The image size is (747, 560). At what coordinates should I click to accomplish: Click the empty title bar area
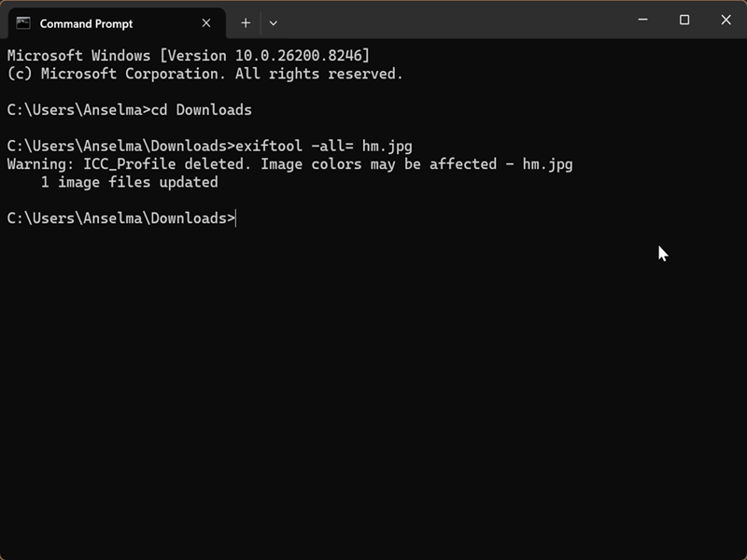click(x=453, y=20)
